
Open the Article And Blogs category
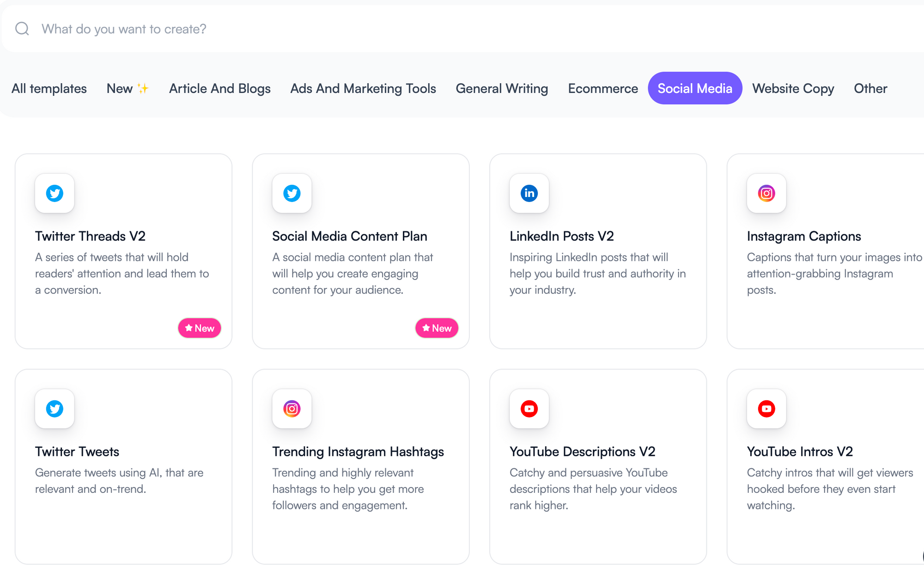pyautogui.click(x=219, y=88)
